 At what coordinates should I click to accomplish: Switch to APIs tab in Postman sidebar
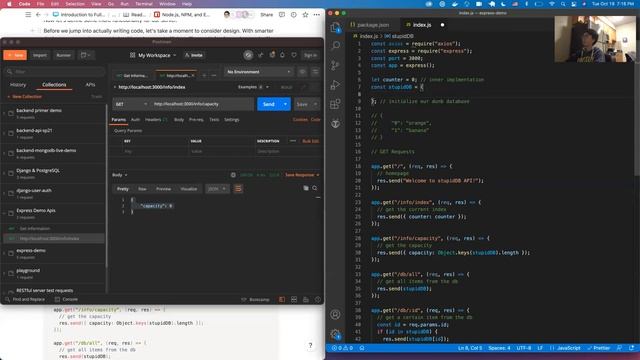[90, 84]
